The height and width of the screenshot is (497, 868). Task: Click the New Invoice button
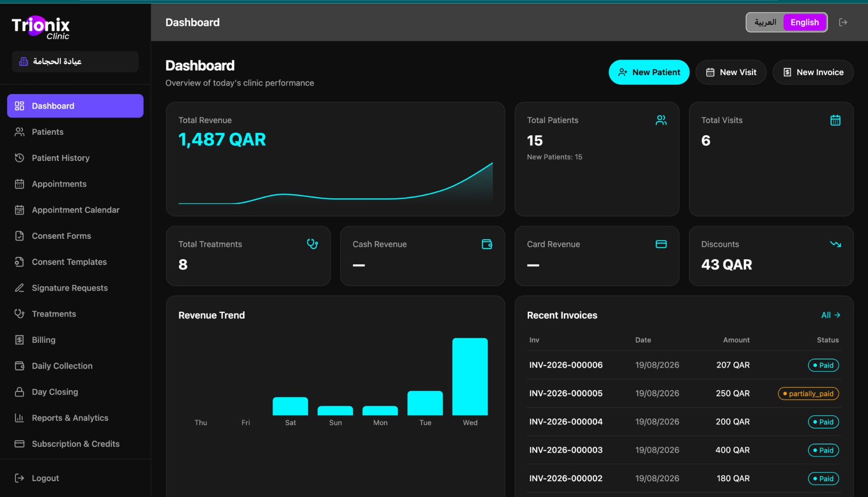click(813, 72)
